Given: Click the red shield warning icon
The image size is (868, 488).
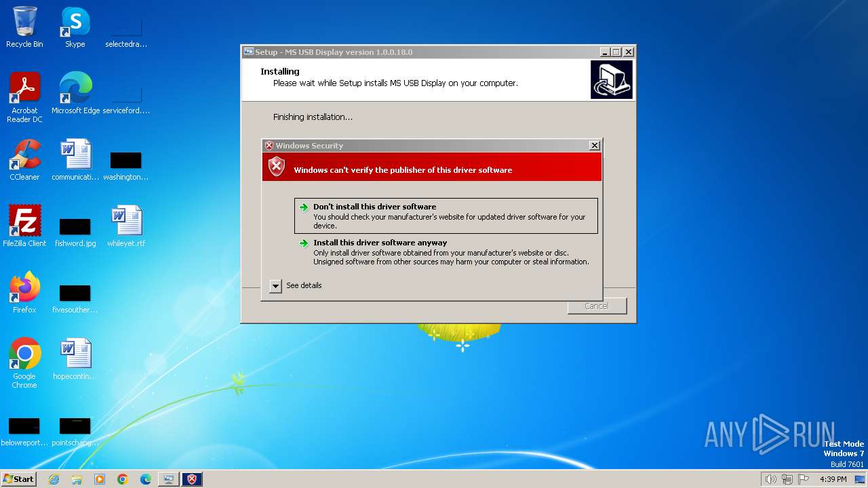Looking at the screenshot, I should tap(277, 167).
